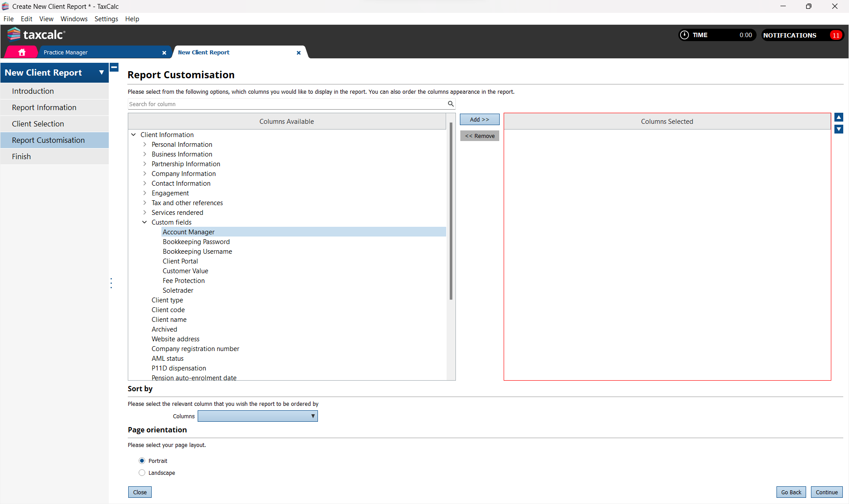Click the search magnifier icon
849x504 pixels.
pyautogui.click(x=451, y=103)
